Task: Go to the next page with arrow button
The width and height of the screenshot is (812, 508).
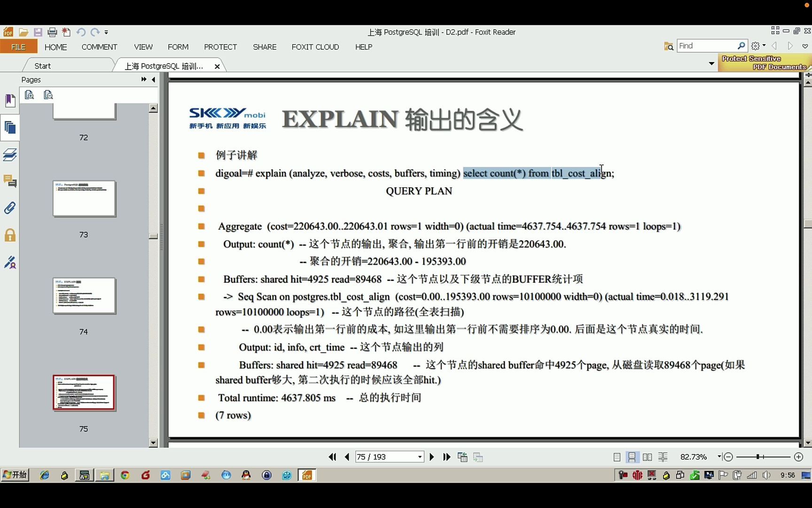Action: (431, 457)
